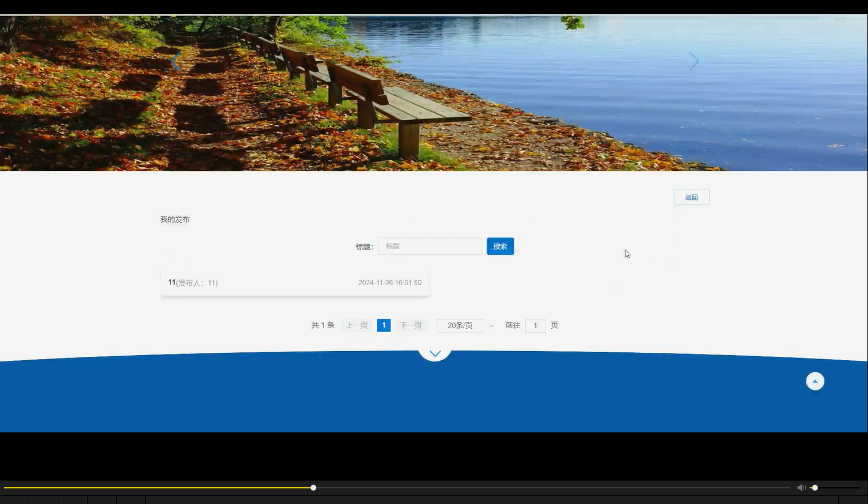Click the 返回 button
The height and width of the screenshot is (504, 868).
692,197
